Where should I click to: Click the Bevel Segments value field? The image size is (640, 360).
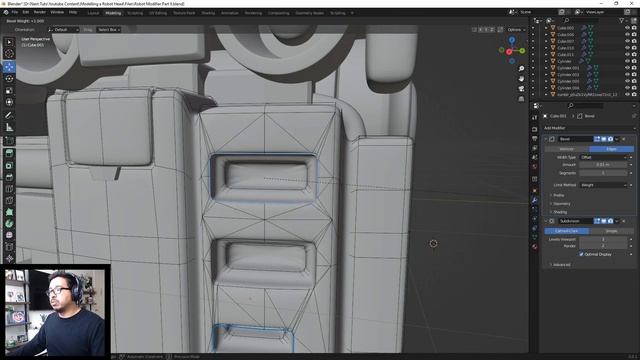tap(603, 173)
